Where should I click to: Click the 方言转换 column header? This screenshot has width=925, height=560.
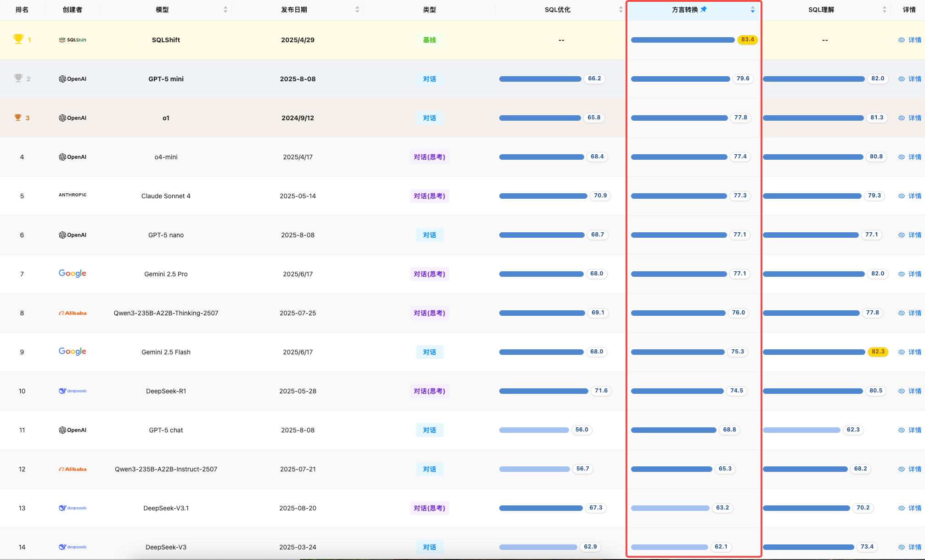[685, 10]
